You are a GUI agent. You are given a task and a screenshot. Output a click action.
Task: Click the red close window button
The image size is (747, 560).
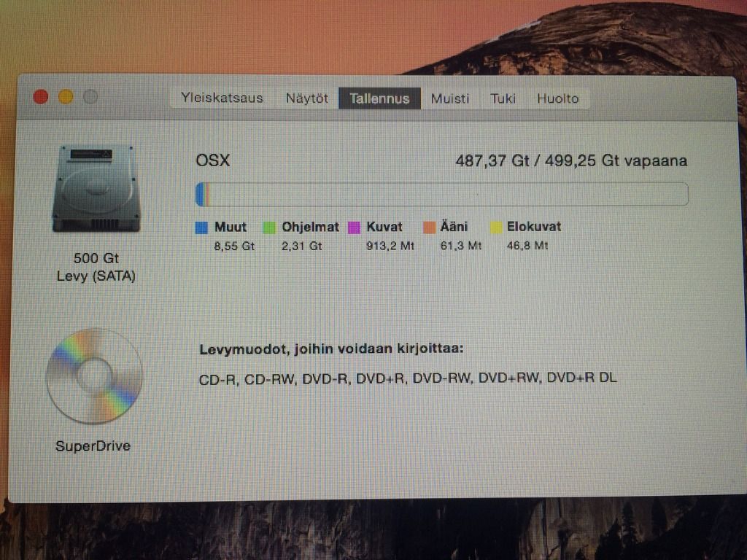coord(41,97)
